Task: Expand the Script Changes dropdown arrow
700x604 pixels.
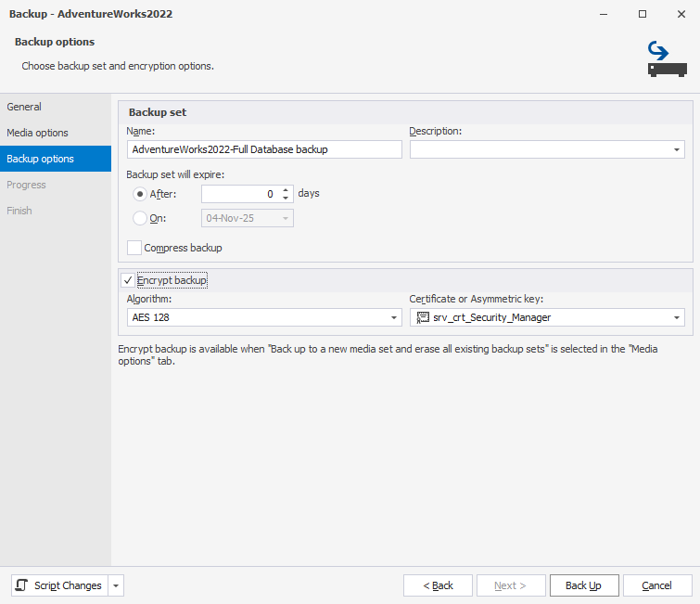Action: [x=116, y=585]
